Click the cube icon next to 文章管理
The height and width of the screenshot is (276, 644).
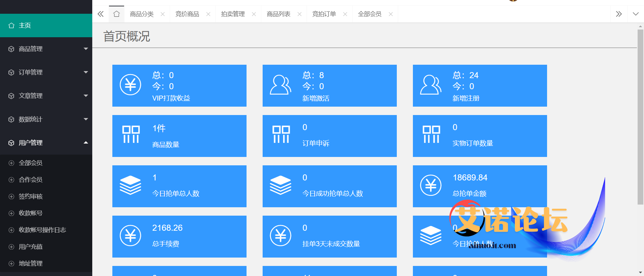(x=11, y=96)
